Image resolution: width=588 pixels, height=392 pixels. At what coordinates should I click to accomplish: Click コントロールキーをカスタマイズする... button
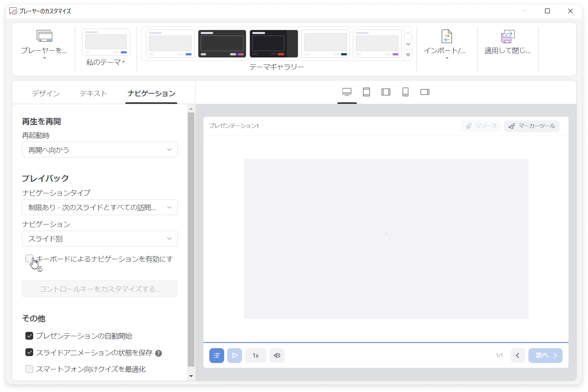100,289
